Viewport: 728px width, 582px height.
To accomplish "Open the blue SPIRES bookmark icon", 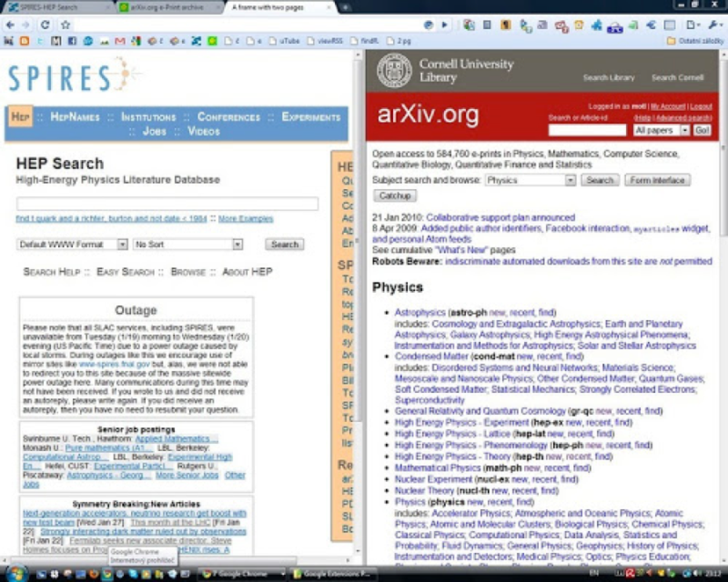I will click(x=196, y=41).
